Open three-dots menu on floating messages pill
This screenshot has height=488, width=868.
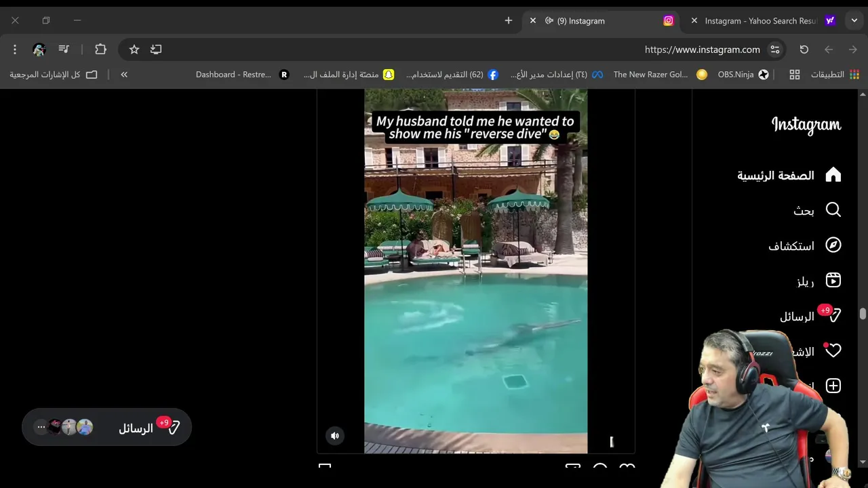pyautogui.click(x=41, y=427)
